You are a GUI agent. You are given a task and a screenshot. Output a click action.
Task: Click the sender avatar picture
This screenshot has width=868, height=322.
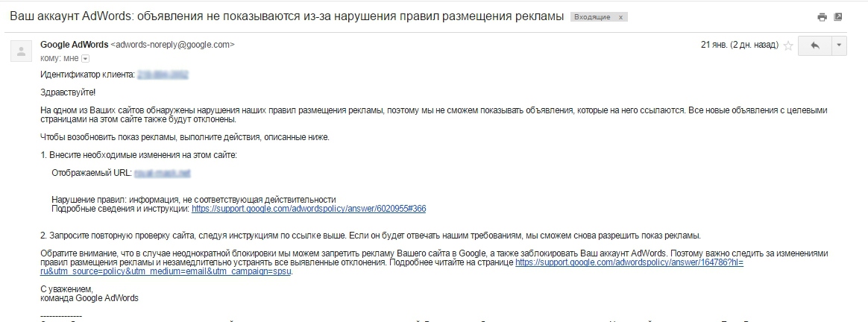pos(22,51)
